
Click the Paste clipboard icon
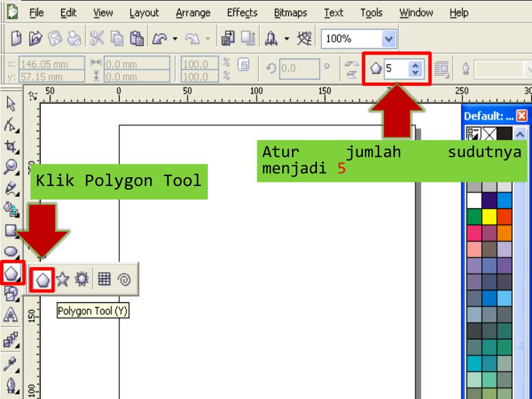click(137, 38)
